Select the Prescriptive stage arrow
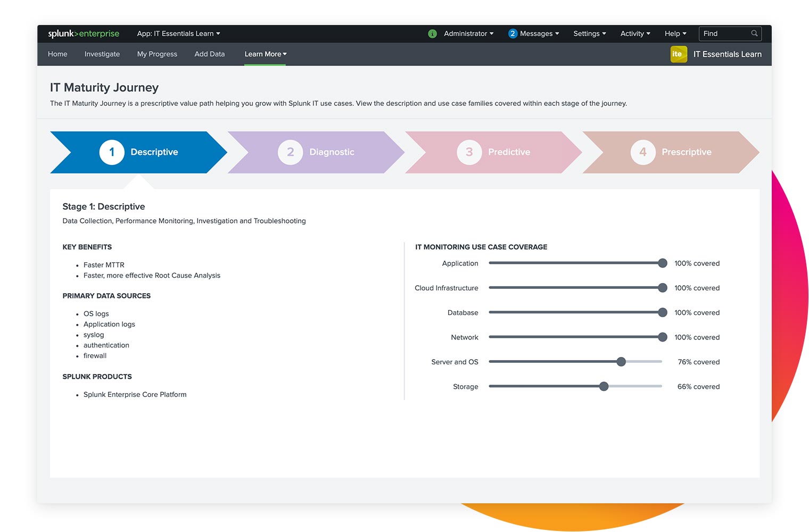Viewport: 809px width, 532px height. (x=671, y=152)
